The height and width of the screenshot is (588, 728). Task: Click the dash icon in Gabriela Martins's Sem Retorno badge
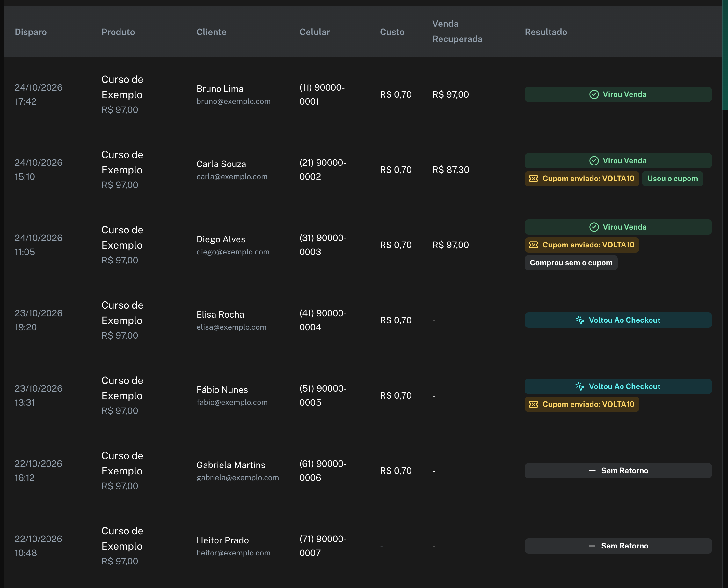[592, 471]
